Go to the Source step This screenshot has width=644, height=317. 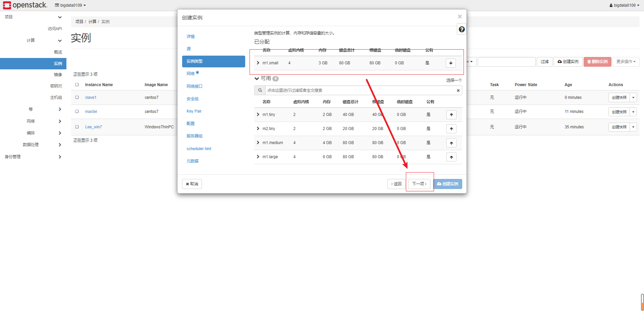click(189, 49)
